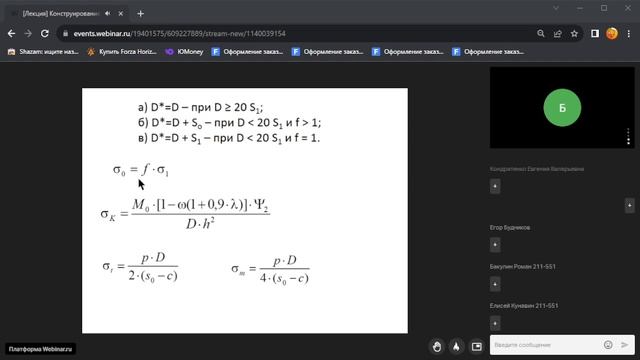Viewport: 640px width, 360px height.
Task: Open the Chrome three-dot menu
Action: click(629, 34)
